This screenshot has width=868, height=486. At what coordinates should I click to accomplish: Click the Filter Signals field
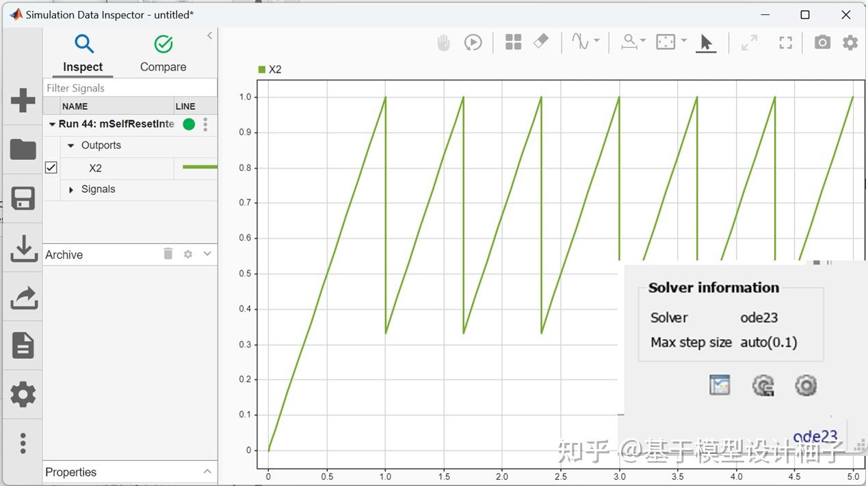[x=130, y=87]
